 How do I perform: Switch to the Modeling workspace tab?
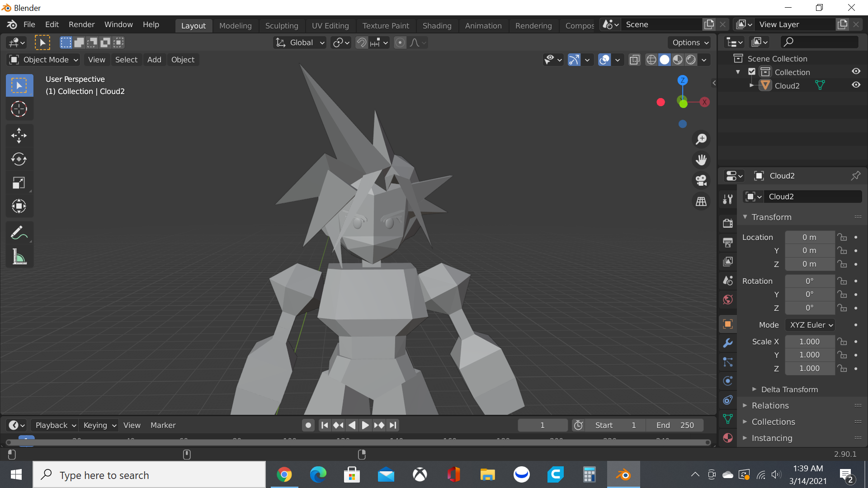236,26
